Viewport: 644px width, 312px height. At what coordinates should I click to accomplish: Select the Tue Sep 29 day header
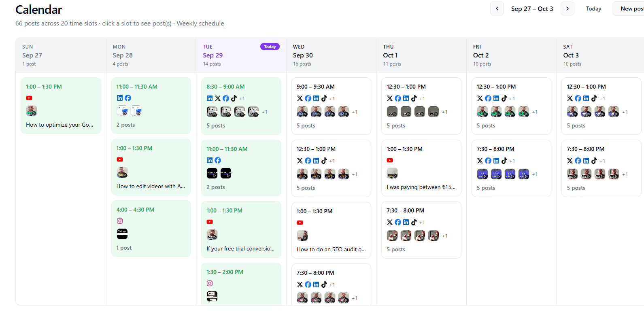[x=241, y=55]
